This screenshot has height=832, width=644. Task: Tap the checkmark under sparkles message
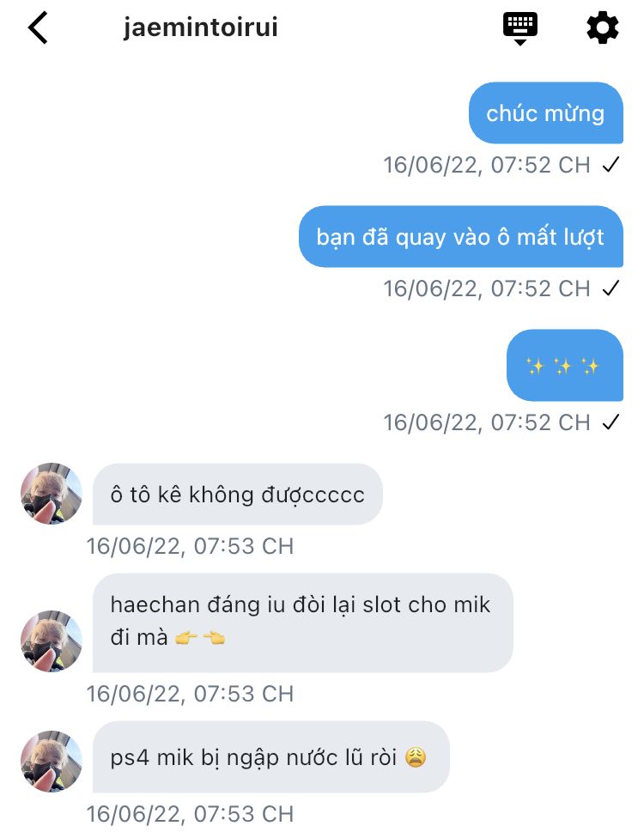pyautogui.click(x=611, y=422)
